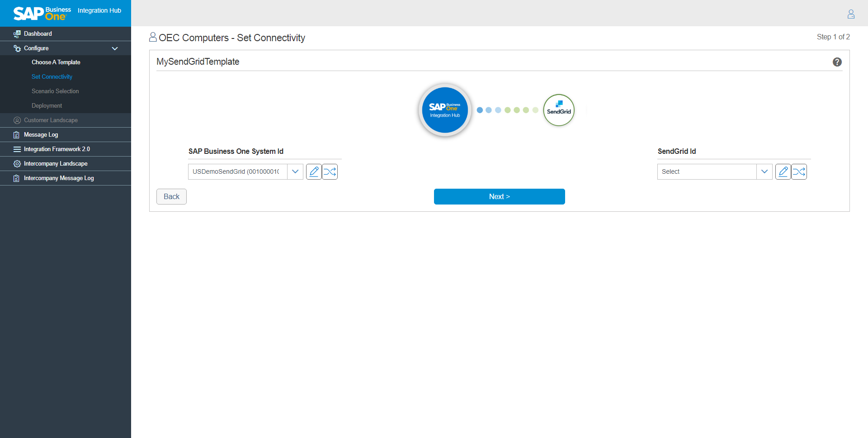Click the pencil icon beside SendGrid Id
Viewport: 868px width, 438px height.
(x=783, y=171)
